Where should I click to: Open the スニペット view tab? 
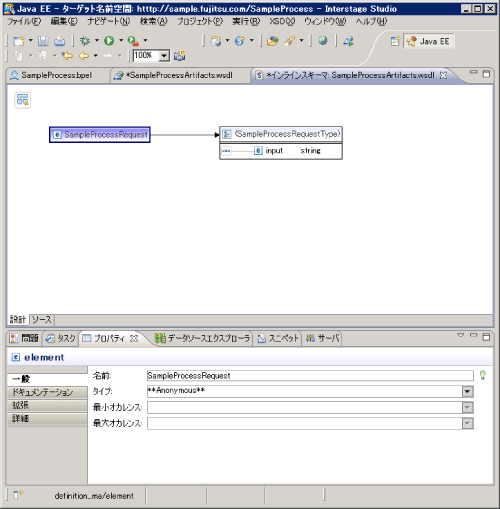278,338
